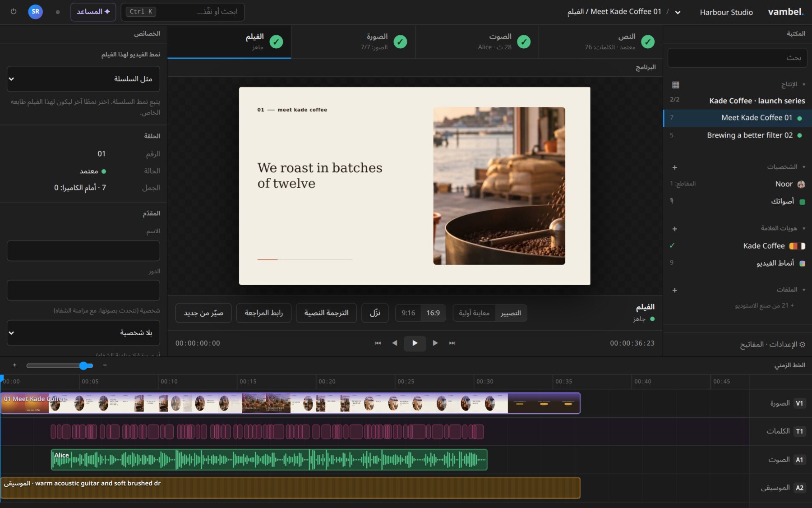Switch to the النص tab
812x508 pixels.
pos(601,42)
